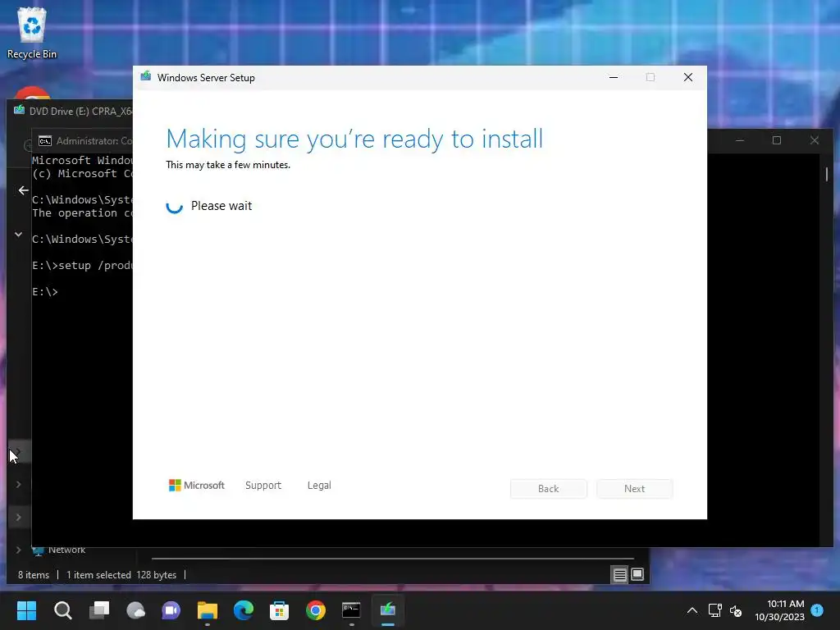Screen dimensions: 840x630
Task: Open the Recycle Bin desktop icon
Action: pyautogui.click(x=32, y=33)
